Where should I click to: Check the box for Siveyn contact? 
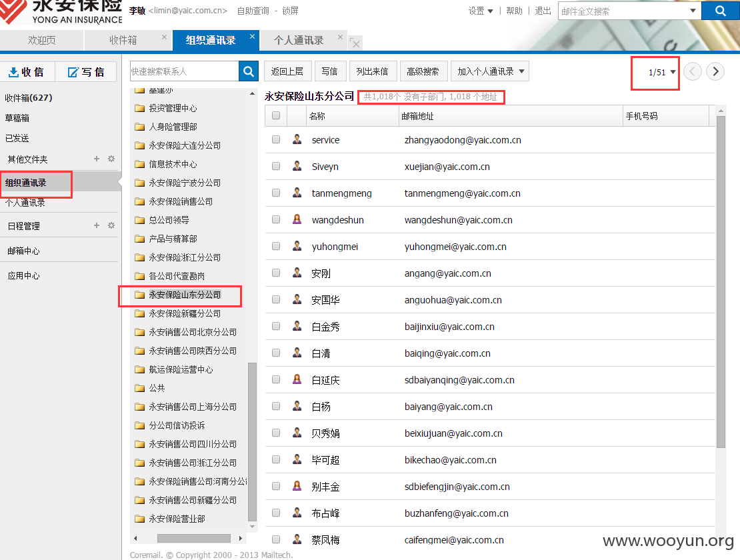pyautogui.click(x=276, y=166)
